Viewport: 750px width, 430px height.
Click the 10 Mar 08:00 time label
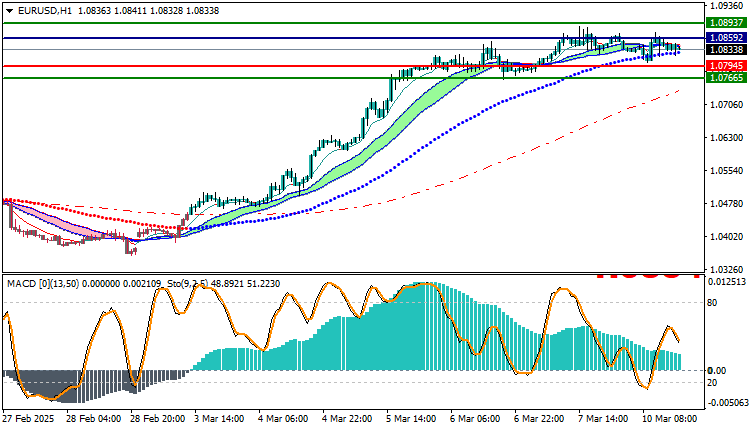[x=670, y=419]
